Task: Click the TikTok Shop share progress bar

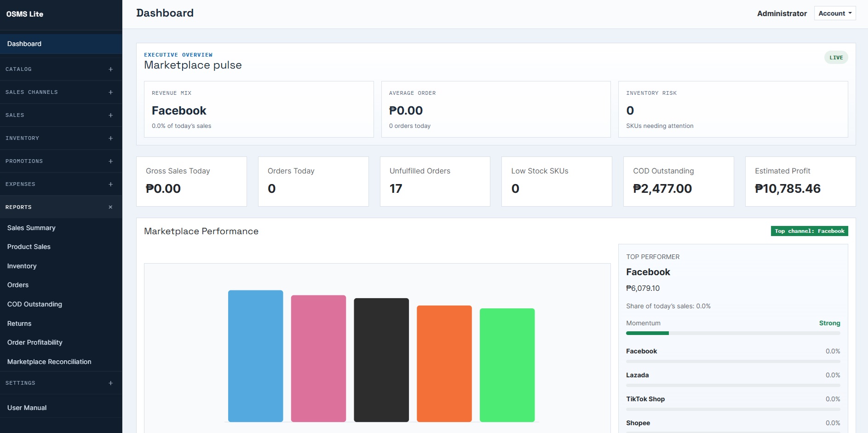Action: 733,409
